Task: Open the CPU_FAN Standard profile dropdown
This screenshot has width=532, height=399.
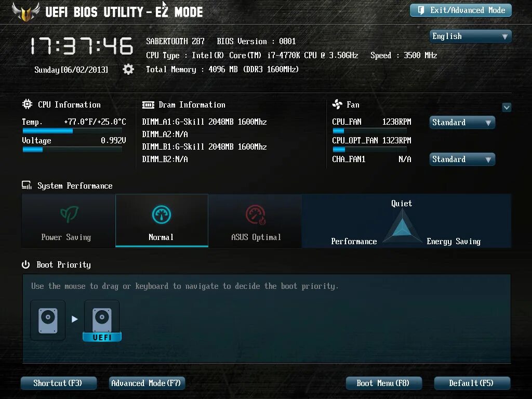Action: (461, 122)
